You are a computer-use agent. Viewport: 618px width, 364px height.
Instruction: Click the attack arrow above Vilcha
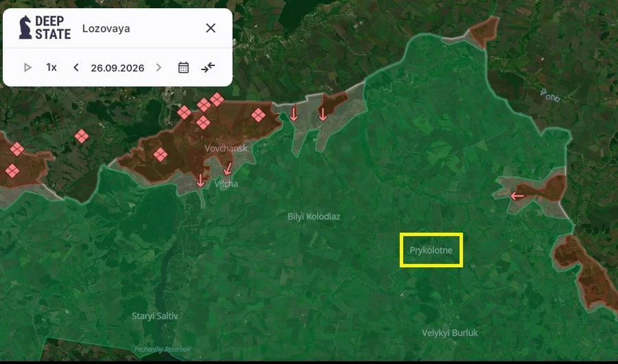(227, 169)
